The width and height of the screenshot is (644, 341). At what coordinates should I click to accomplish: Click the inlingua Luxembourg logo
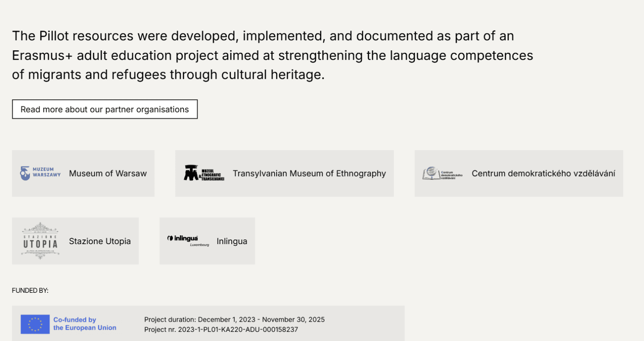[x=188, y=240]
